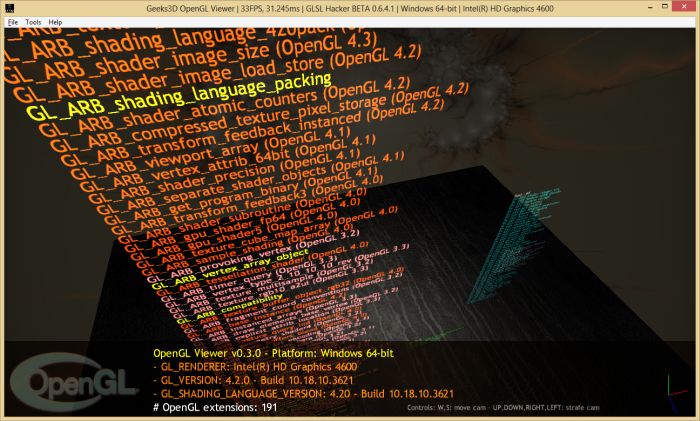Click the XYZ axis gizmo
Image resolution: width=700 pixels, height=421 pixels.
677,393
